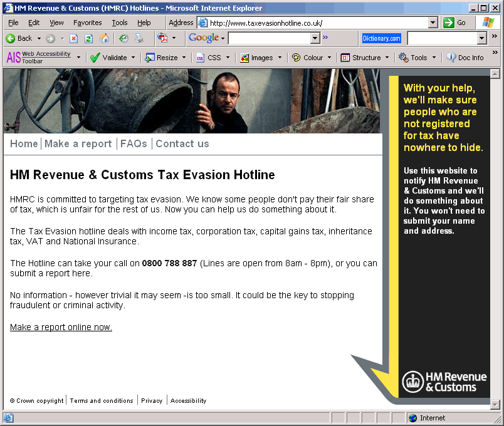504x426 pixels.
Task: Print the page with the printer icon
Action: coord(139,38)
